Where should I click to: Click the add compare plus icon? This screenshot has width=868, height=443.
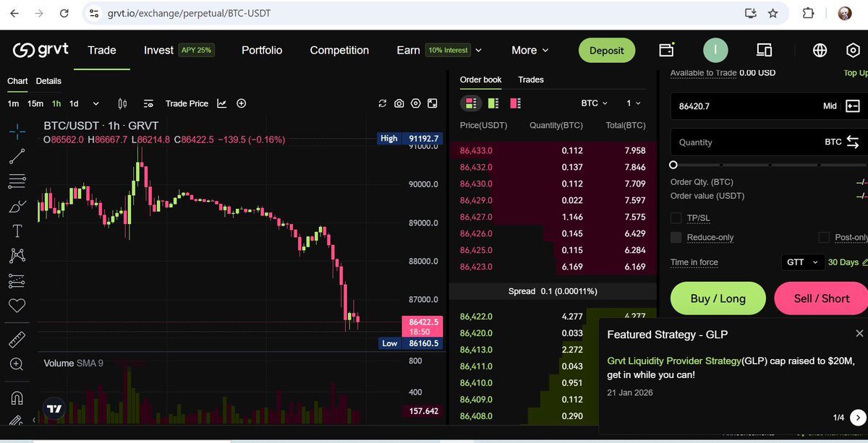point(242,103)
